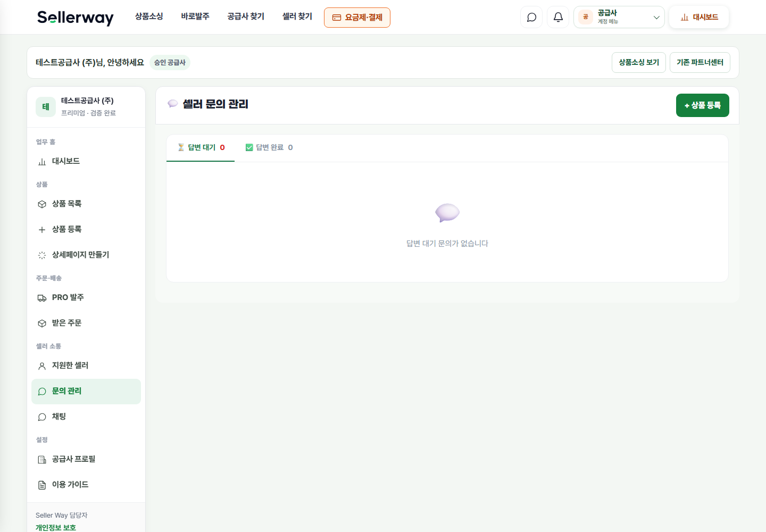
Task: Click the building icon for 공급사 프로필
Action: click(42, 460)
